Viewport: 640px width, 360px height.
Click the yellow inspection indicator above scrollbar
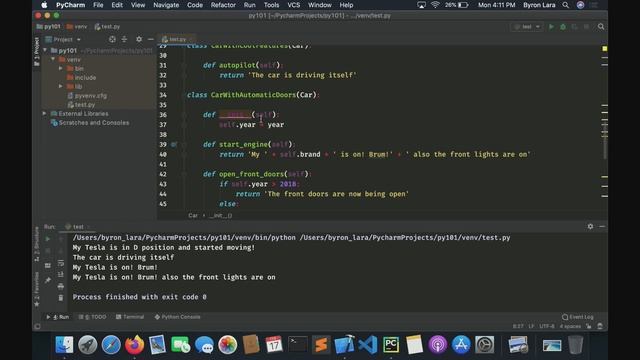pos(604,49)
